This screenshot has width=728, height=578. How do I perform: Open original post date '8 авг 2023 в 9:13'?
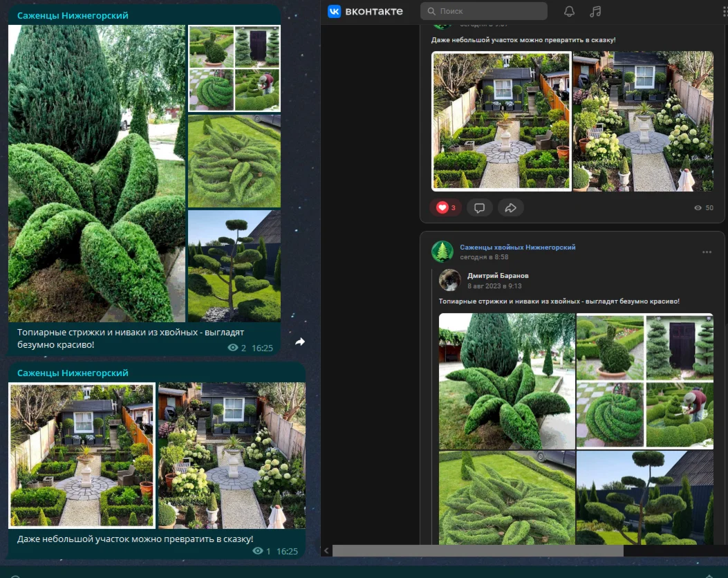coord(494,286)
